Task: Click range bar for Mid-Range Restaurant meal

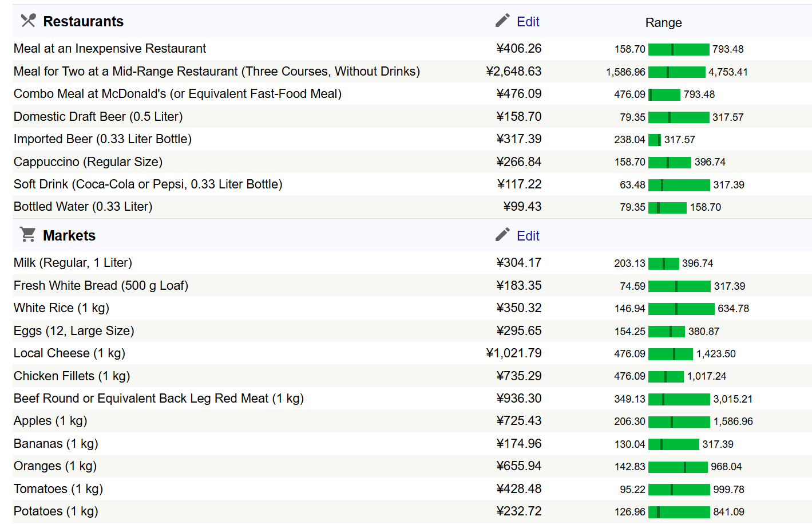Action: (x=677, y=72)
